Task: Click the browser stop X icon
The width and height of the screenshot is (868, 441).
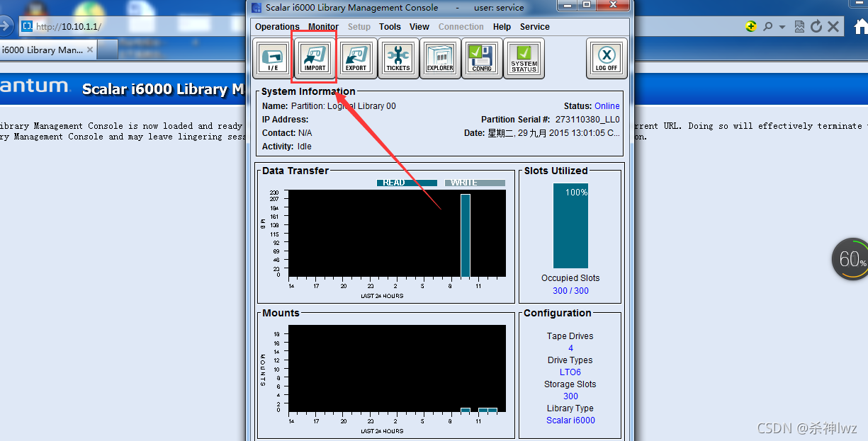Action: click(x=833, y=27)
